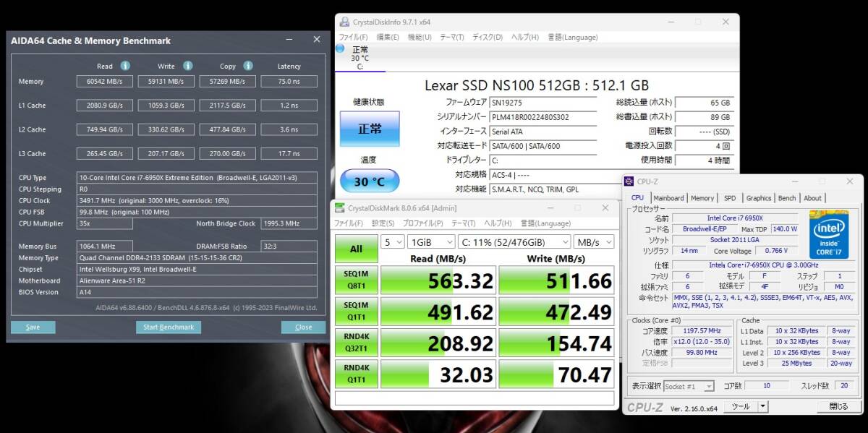Open 言語(Language) menu in CrystalDiskMark
868x433 pixels.
[x=545, y=223]
